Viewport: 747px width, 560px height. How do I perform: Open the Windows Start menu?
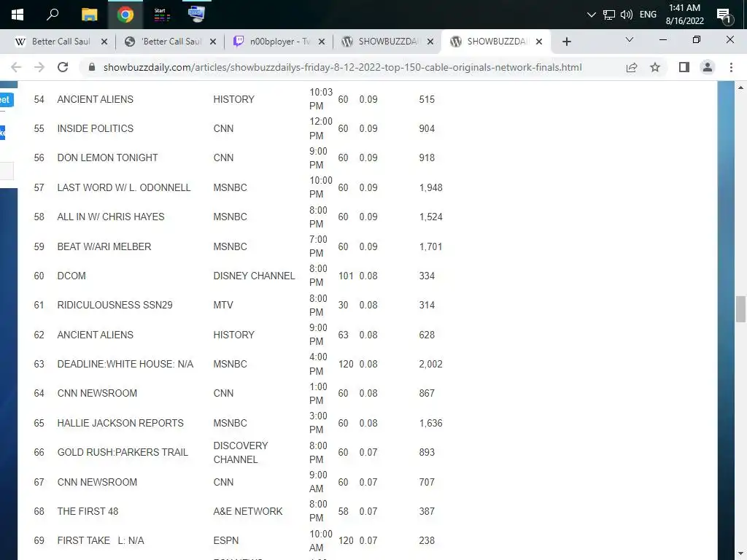click(18, 15)
